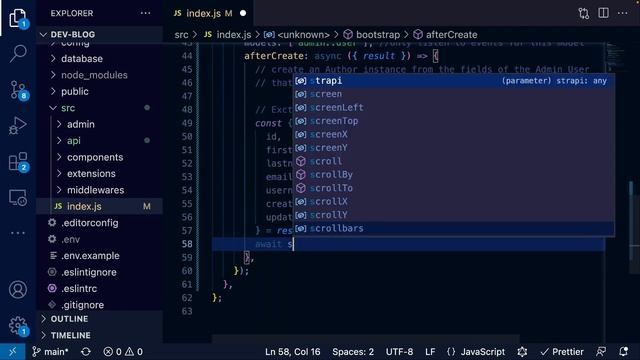Open the .env file
Screen dimensions: 640x360
100,239
